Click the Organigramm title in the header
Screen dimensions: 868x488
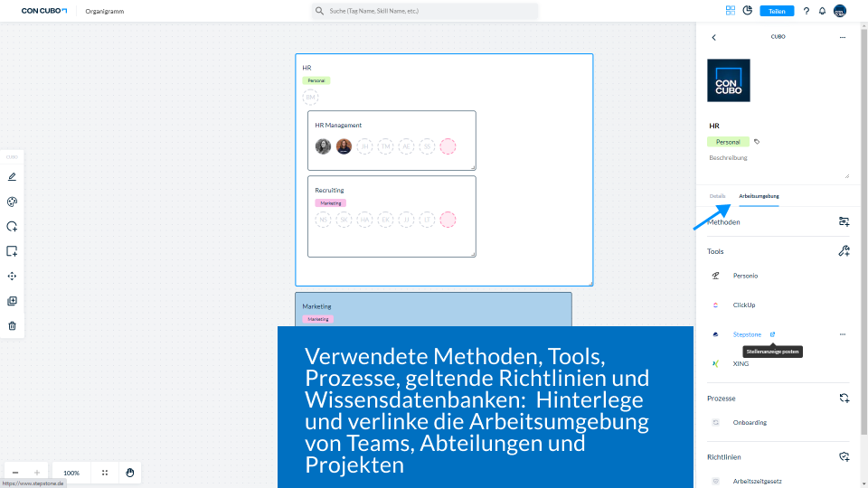(x=105, y=11)
